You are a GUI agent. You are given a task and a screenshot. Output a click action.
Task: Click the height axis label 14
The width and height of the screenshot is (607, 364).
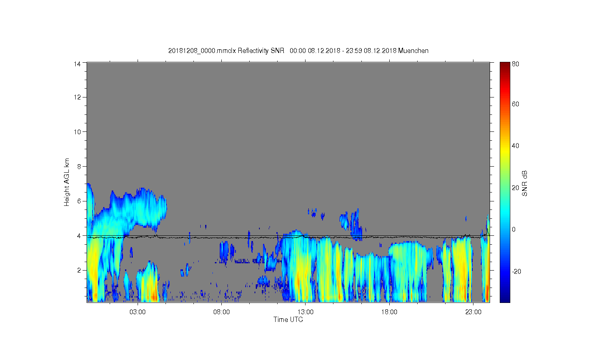(77, 63)
